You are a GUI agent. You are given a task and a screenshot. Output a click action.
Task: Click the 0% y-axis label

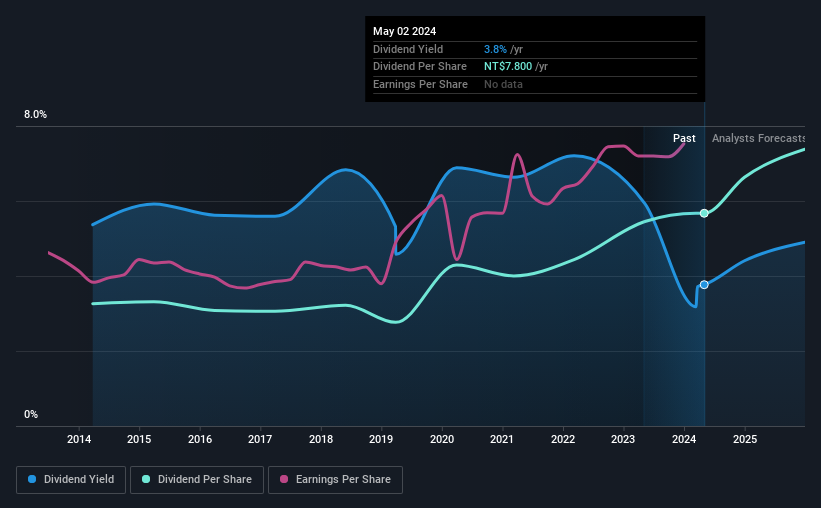(31, 414)
